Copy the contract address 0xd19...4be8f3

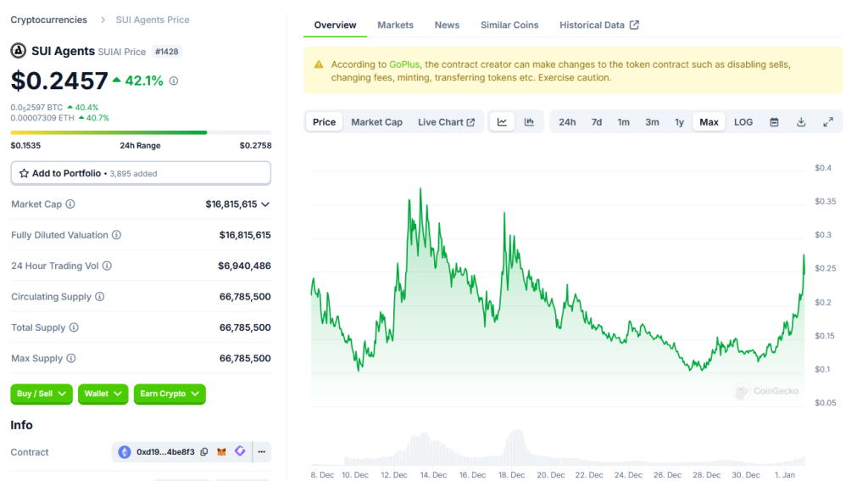click(204, 452)
